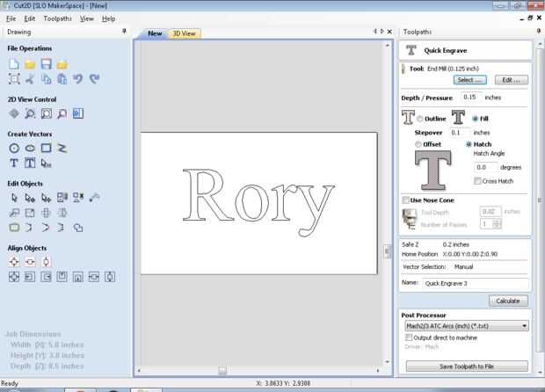Click the Select tool button
Screen dimensions: 545x392
coord(470,80)
